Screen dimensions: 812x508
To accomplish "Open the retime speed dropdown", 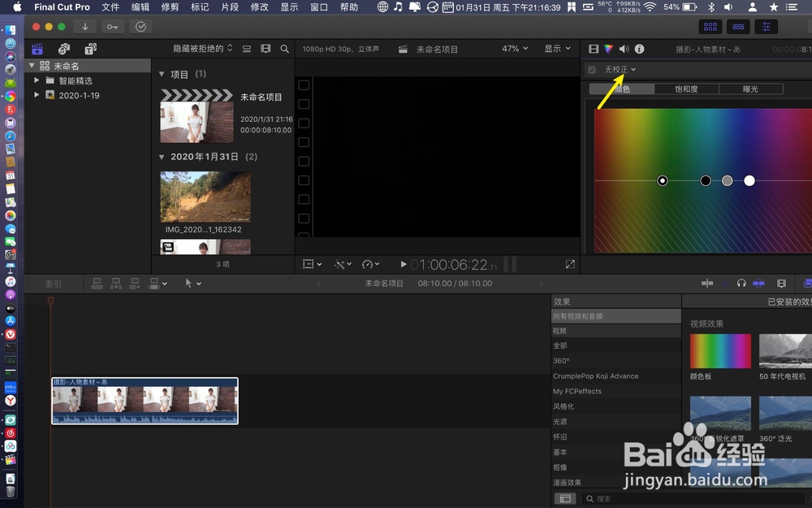I will click(x=371, y=264).
